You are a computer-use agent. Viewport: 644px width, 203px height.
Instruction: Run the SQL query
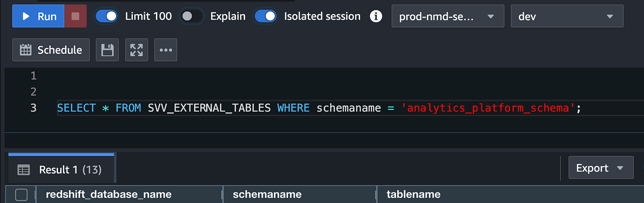click(x=38, y=17)
